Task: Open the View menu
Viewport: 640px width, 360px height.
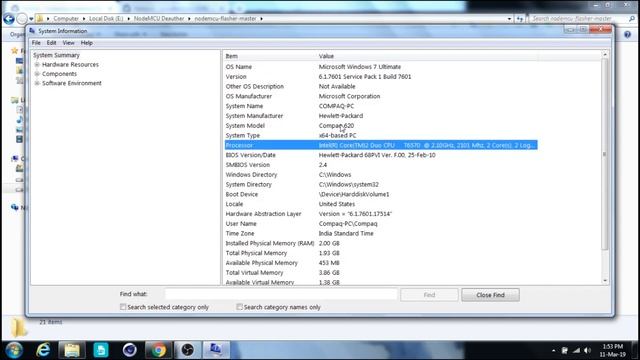Action: coord(68,42)
